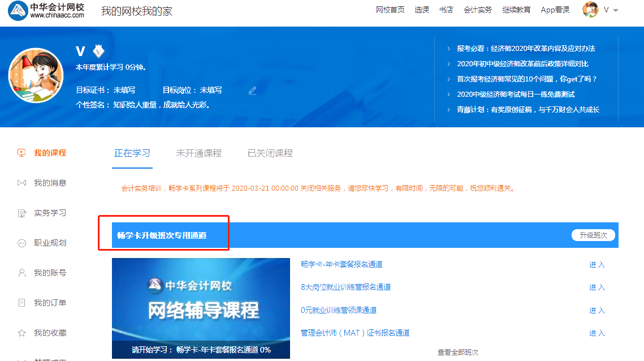Screen dimensions: 644x361
Task: Click the 中华会计网校 logo
Action: pos(46,11)
